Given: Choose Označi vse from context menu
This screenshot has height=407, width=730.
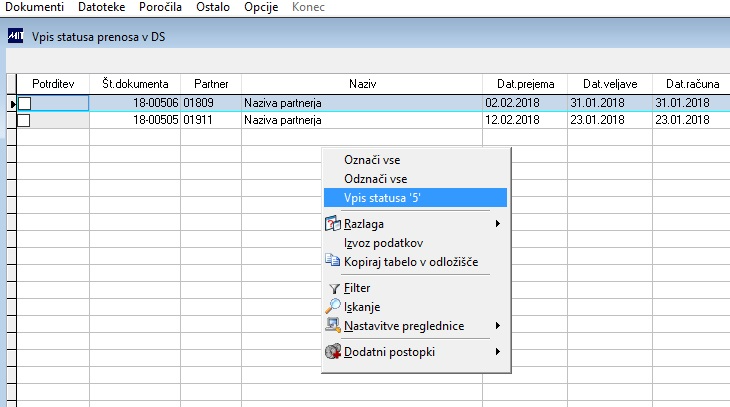Looking at the screenshot, I should coord(415,160).
